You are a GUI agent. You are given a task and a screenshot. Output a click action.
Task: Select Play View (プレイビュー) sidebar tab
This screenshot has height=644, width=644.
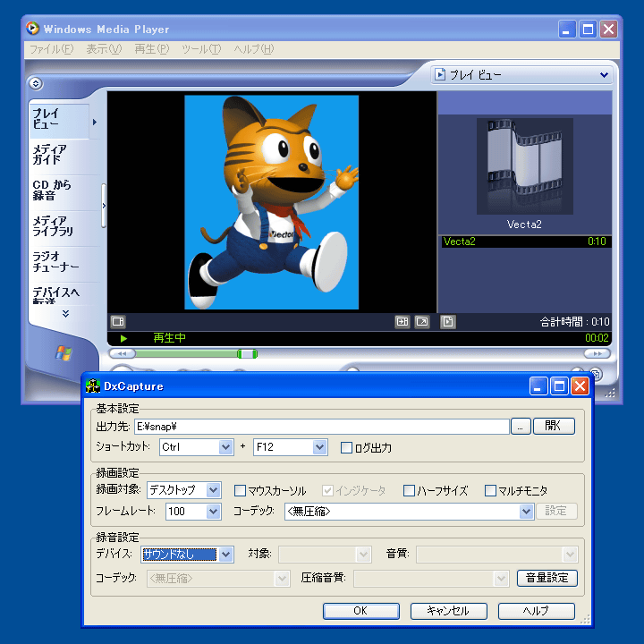pos(59,119)
